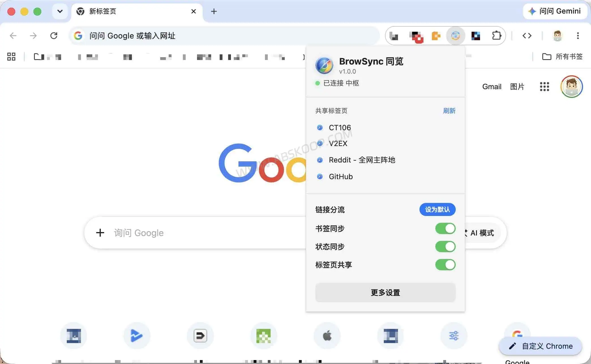This screenshot has height=364, width=591.
Task: Click the BrowSync logo in popup header
Action: tap(324, 65)
